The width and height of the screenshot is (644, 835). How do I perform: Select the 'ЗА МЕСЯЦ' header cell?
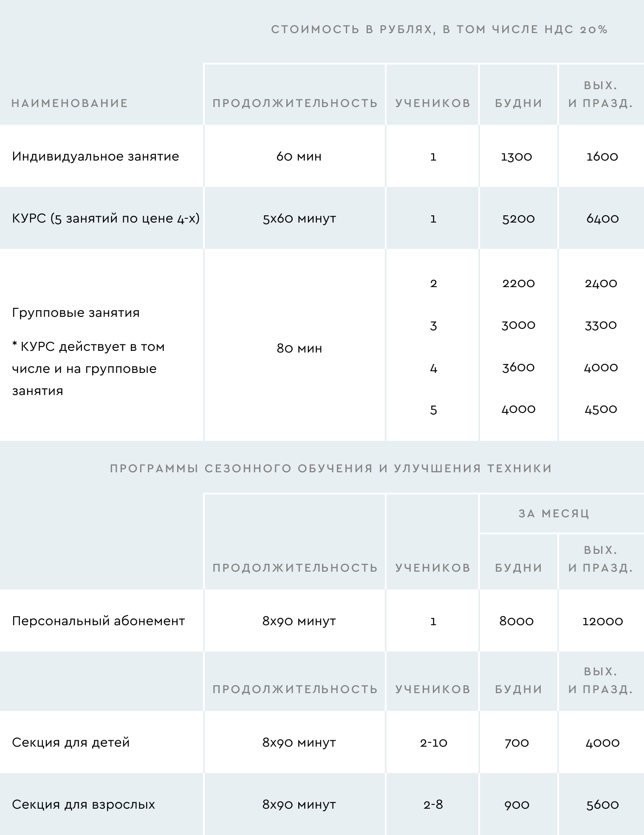click(554, 513)
